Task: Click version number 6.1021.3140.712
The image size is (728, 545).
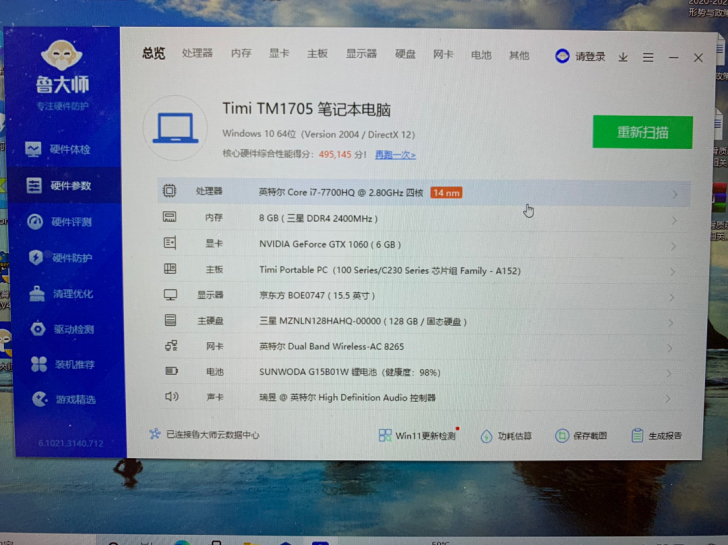Action: point(71,443)
